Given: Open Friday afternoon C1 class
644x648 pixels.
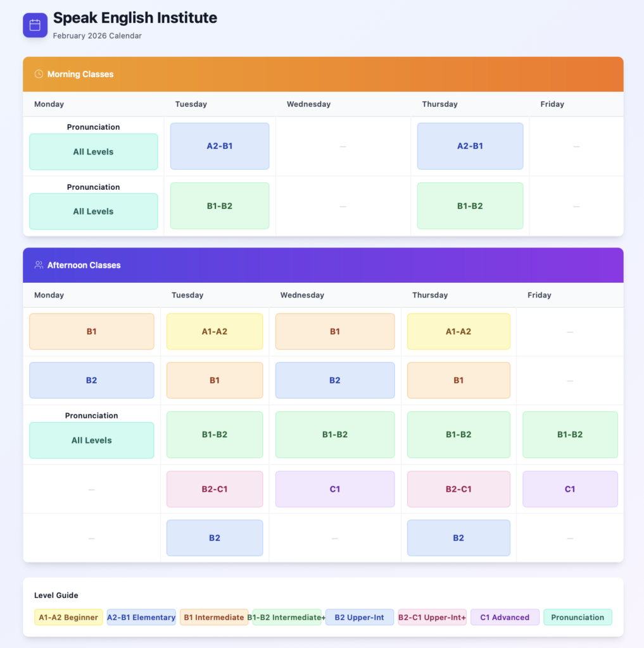Looking at the screenshot, I should click(x=570, y=489).
